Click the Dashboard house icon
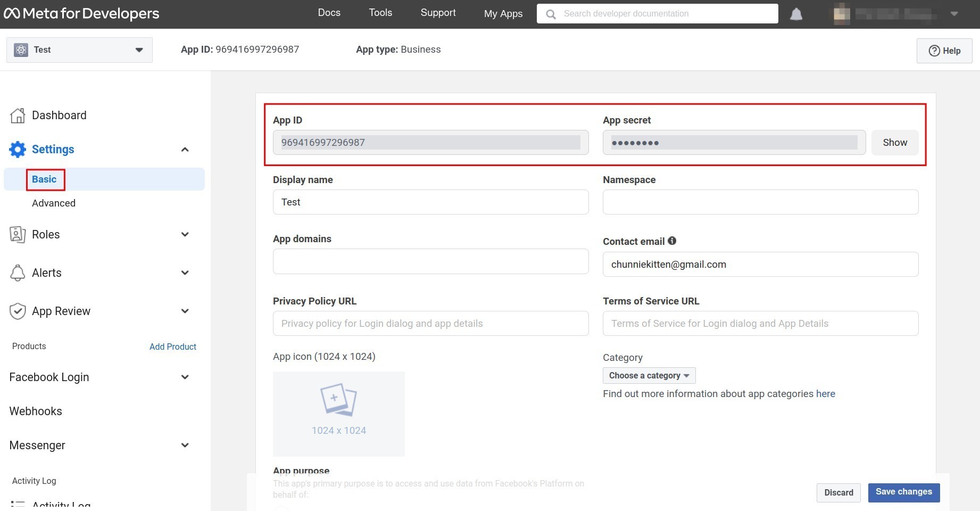 coord(18,116)
